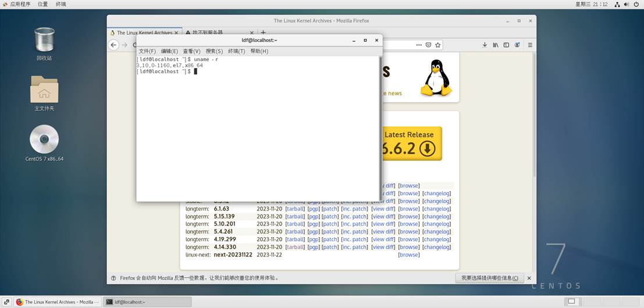Screen dimensions: 644x308
Task: Click patch link for longterm 5.10.201
Action: coord(330,224)
